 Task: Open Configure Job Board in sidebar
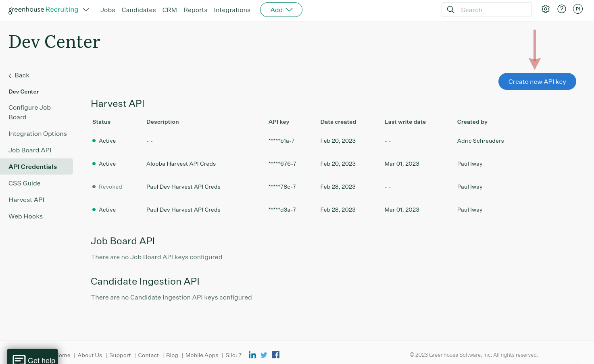click(x=29, y=112)
